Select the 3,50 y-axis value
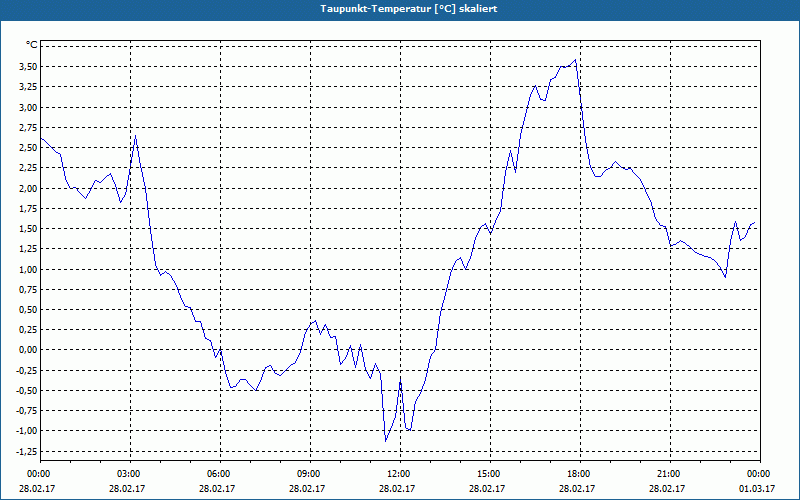Image resolution: width=800 pixels, height=500 pixels. click(x=28, y=67)
